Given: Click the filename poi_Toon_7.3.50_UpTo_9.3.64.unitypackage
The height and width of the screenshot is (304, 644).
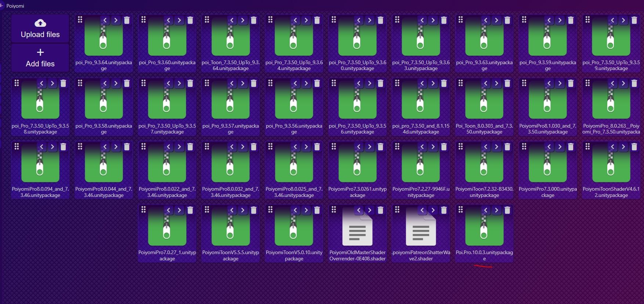Looking at the screenshot, I should click(231, 66).
